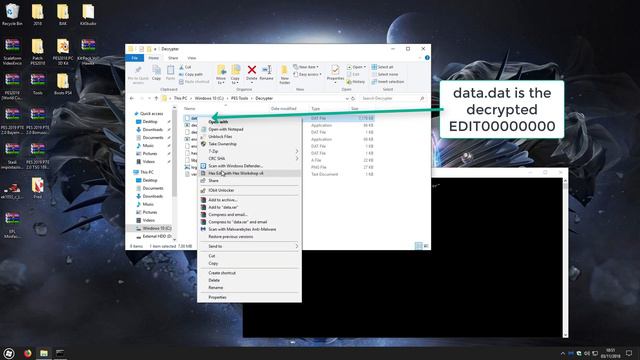640x360 pixels.
Task: Open the ribbon Open button dropdown
Action: pos(356,67)
